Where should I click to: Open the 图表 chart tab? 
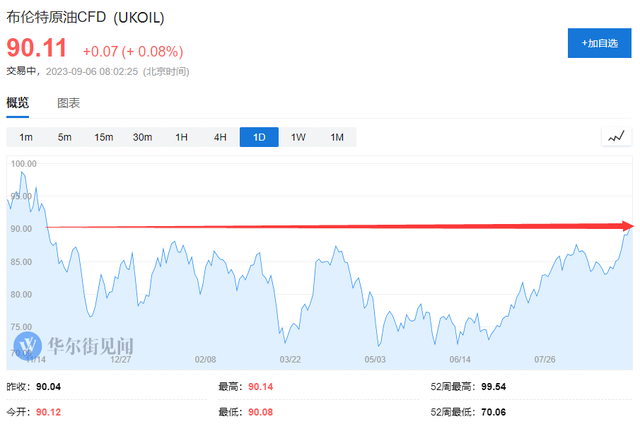pos(69,103)
